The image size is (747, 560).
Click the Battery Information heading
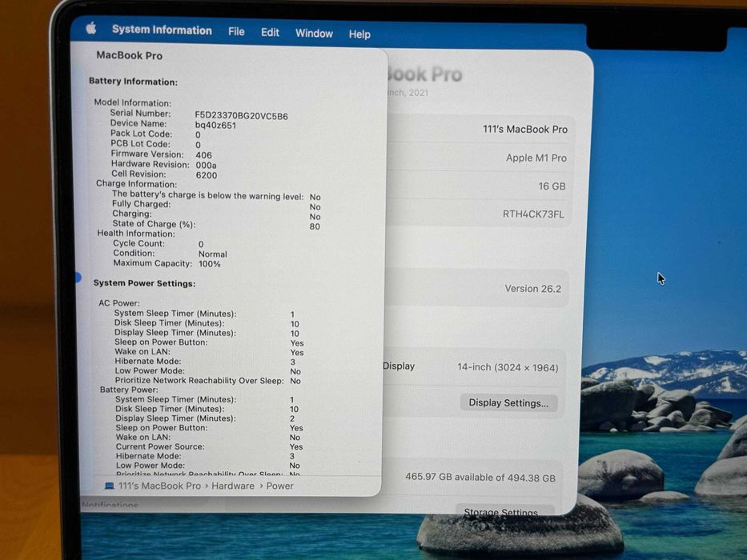pyautogui.click(x=133, y=82)
